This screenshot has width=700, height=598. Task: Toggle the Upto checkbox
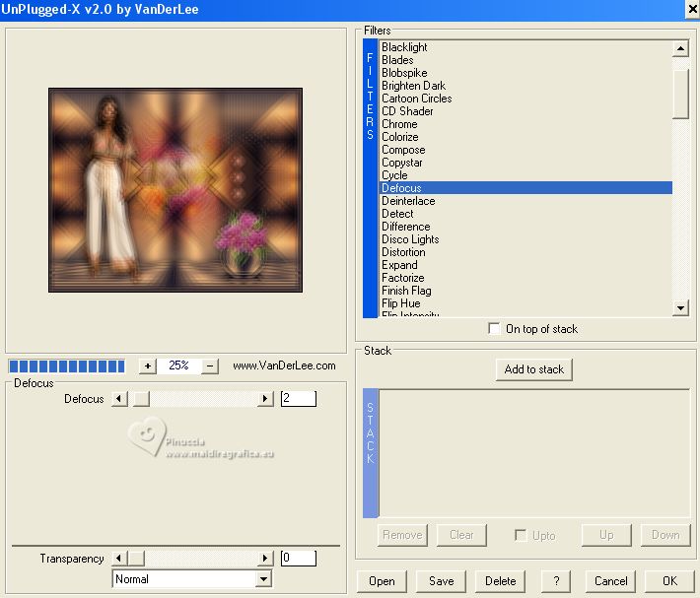[x=521, y=535]
